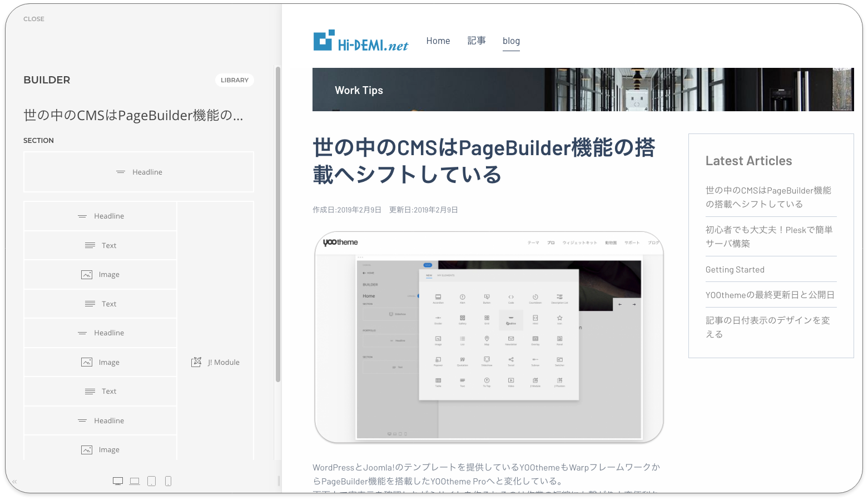This screenshot has width=868, height=500.
Task: Grab the sidebar resize handle
Action: point(279,481)
